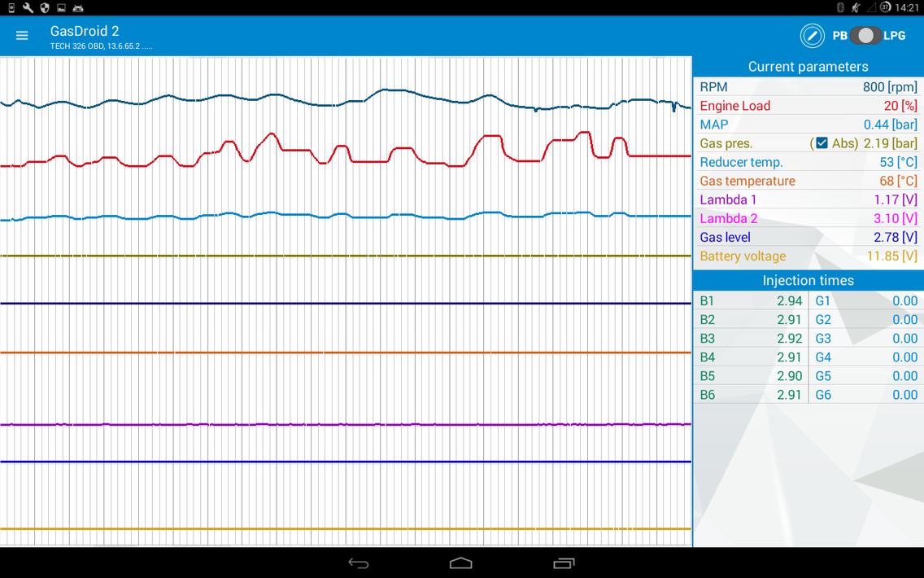Tap the G1 gas injection cell
The image size is (924, 578).
(x=866, y=300)
